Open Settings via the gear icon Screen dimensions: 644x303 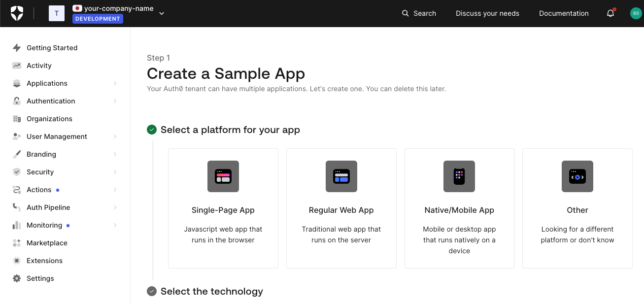point(17,278)
